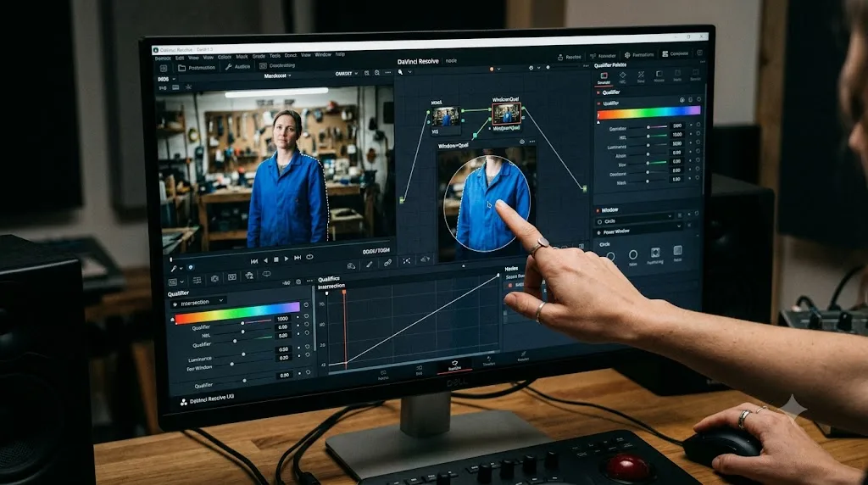Click the cloud icon below the viewer
The width and height of the screenshot is (868, 485).
(x=351, y=265)
